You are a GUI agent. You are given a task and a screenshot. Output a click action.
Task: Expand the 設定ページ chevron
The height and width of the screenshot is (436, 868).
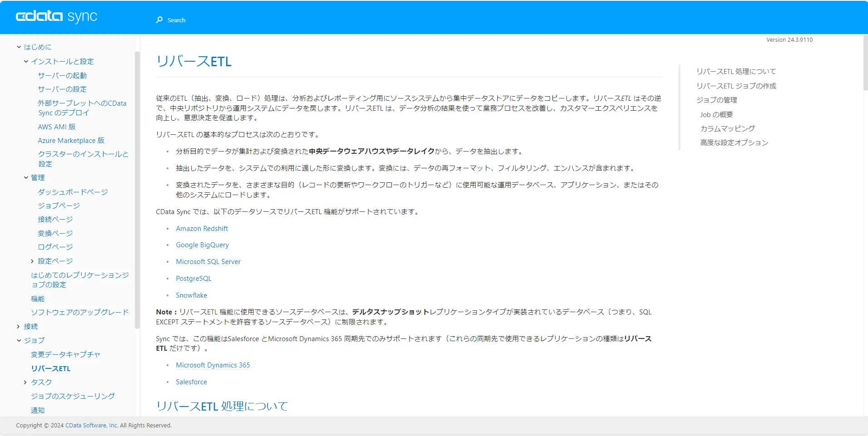point(32,261)
